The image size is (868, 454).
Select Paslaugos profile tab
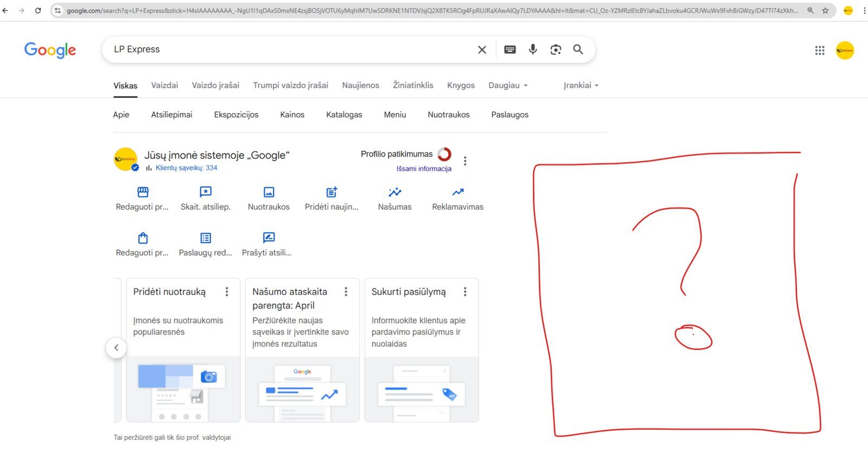tap(510, 114)
